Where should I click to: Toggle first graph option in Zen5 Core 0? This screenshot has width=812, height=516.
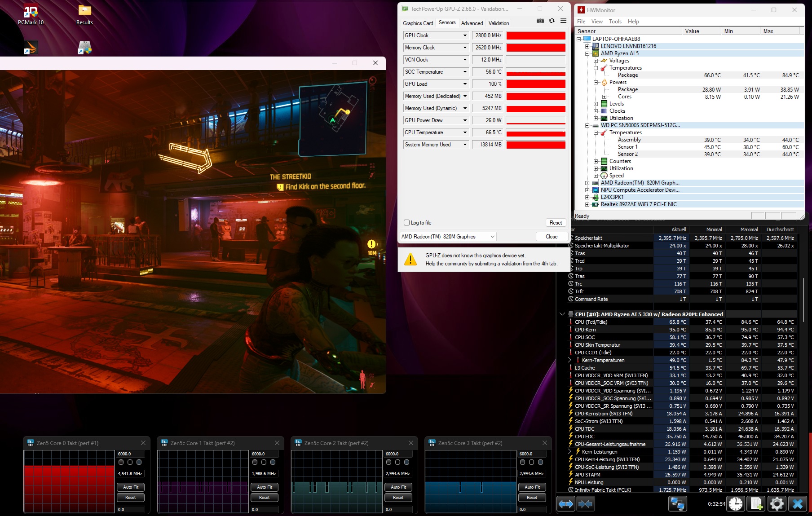click(x=121, y=462)
